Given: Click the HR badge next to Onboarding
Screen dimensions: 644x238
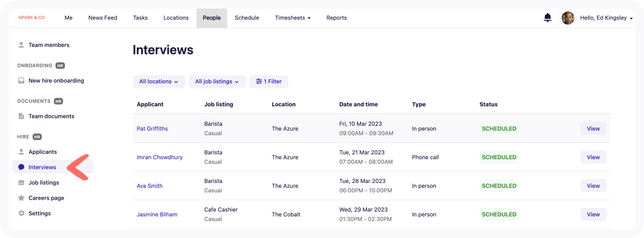Looking at the screenshot, I should (60, 65).
